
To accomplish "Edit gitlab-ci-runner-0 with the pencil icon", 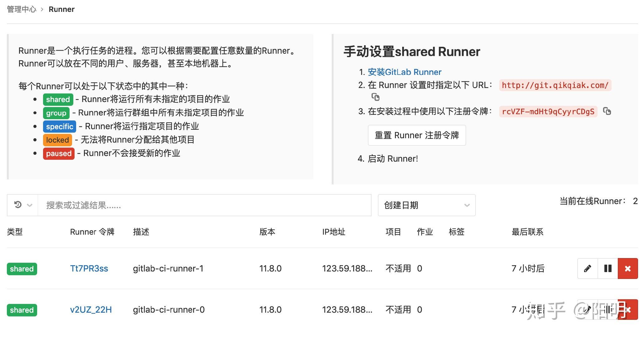I will coord(587,310).
